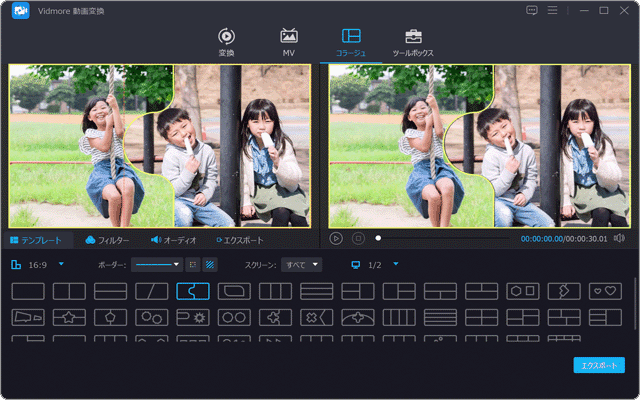The width and height of the screenshot is (640, 400).
Task: Click the volume speaker icon
Action: [619, 238]
